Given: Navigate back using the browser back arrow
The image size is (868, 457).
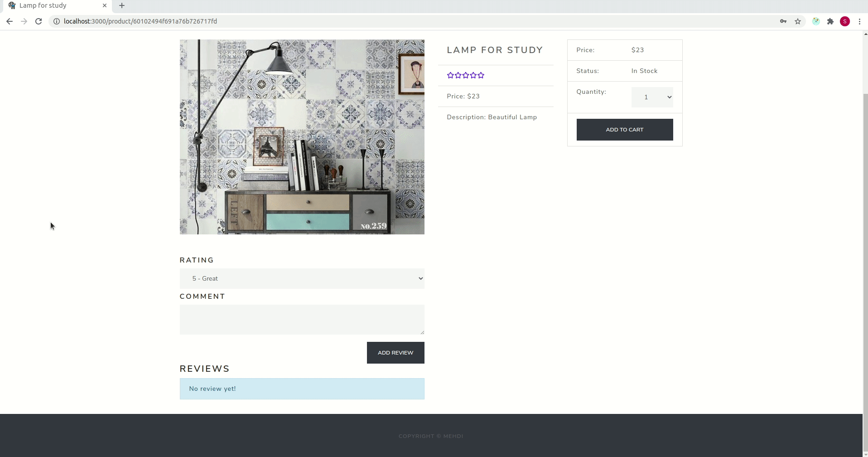Looking at the screenshot, I should tap(10, 21).
